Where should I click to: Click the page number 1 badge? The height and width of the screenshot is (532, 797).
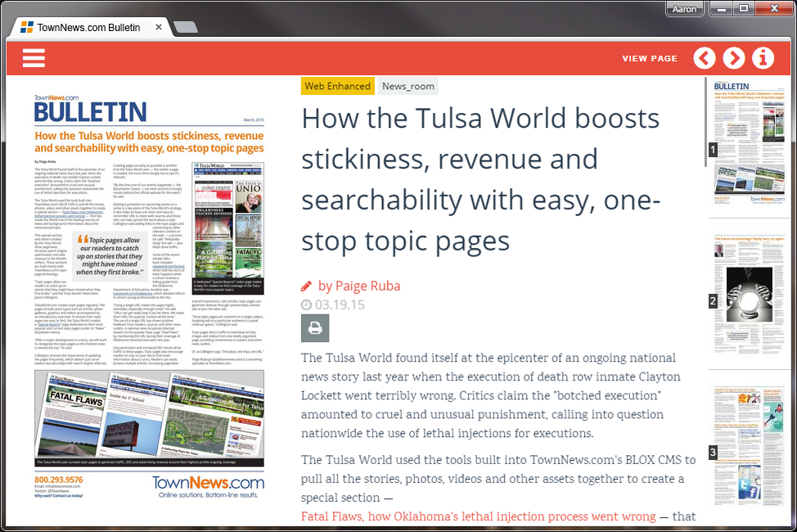pyautogui.click(x=714, y=150)
